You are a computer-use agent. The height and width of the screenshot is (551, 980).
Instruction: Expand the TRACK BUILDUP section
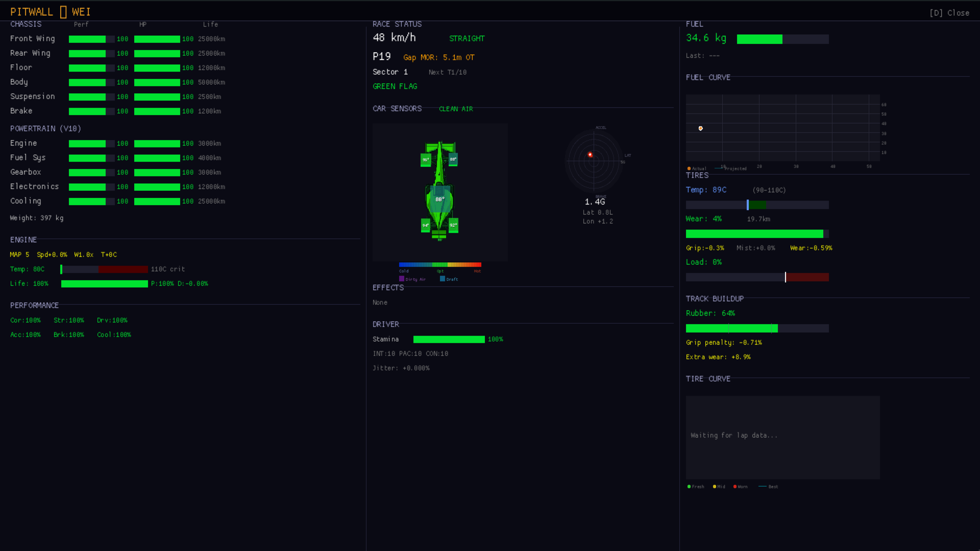tap(715, 298)
